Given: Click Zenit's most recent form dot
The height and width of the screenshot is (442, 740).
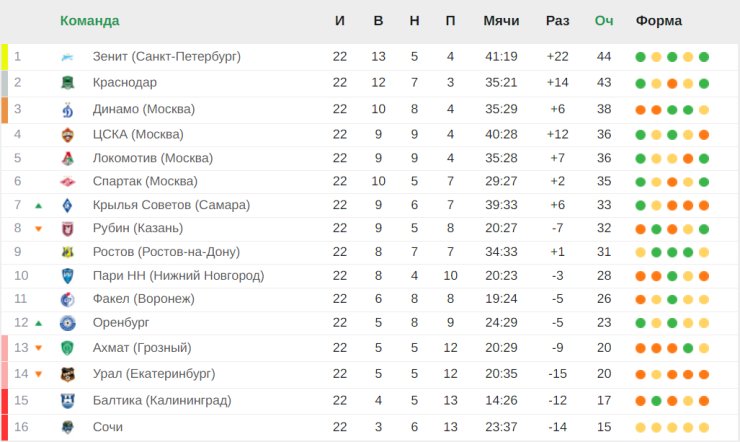Looking at the screenshot, I should (x=704, y=57).
